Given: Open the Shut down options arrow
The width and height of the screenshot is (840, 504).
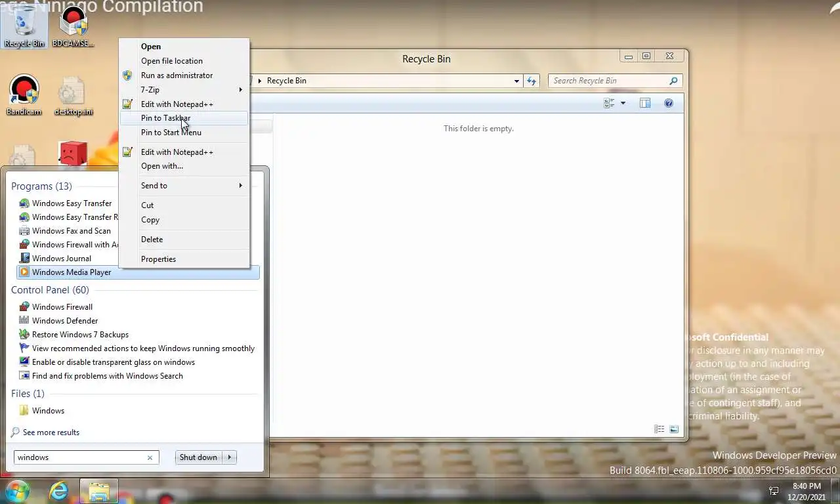Looking at the screenshot, I should click(x=229, y=457).
